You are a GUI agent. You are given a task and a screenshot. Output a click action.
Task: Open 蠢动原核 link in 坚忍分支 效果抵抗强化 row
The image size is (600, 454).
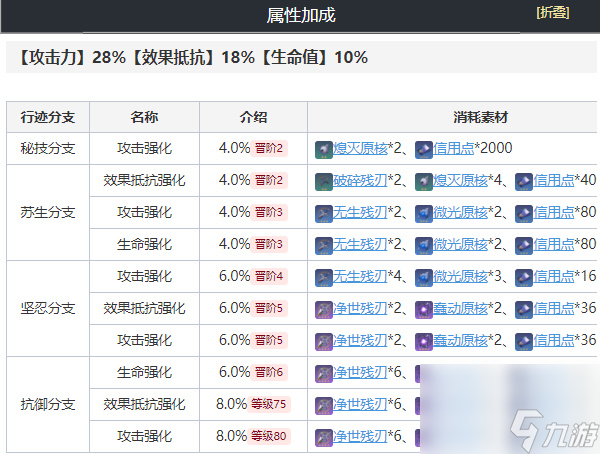(461, 308)
